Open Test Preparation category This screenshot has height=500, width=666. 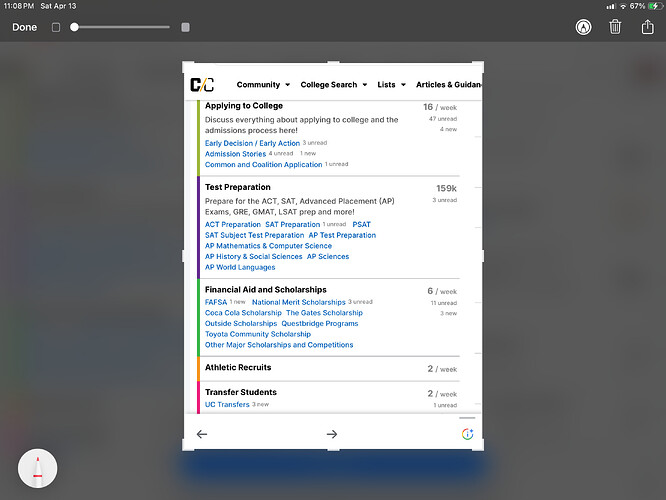click(237, 187)
